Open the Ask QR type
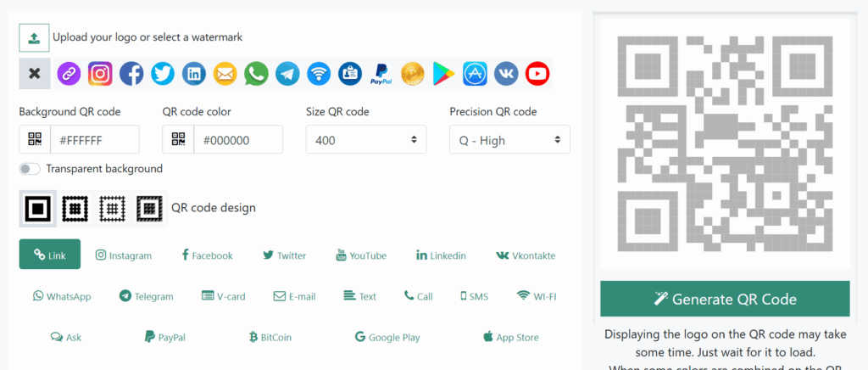 [x=66, y=337]
